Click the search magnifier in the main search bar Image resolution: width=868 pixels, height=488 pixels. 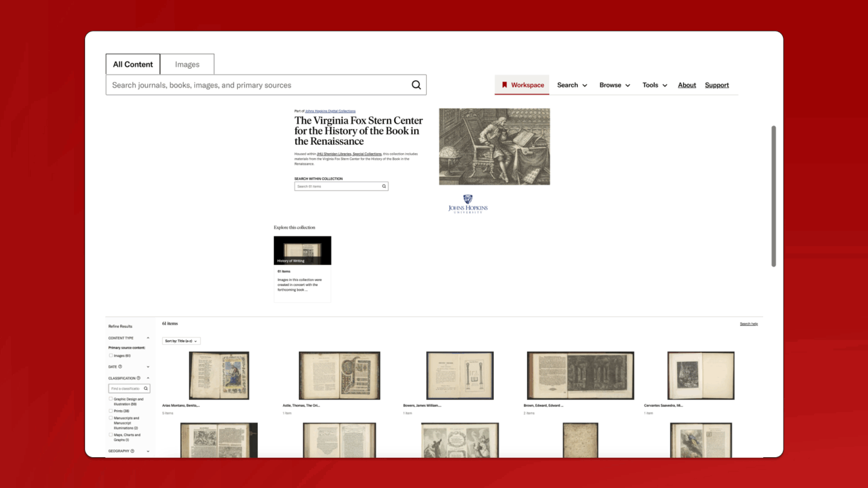coord(416,84)
